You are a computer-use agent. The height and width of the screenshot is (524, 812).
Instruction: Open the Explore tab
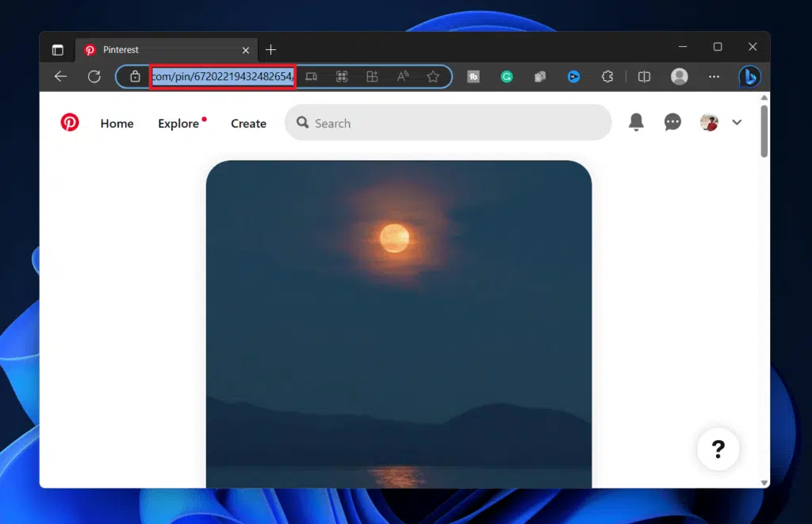[178, 123]
